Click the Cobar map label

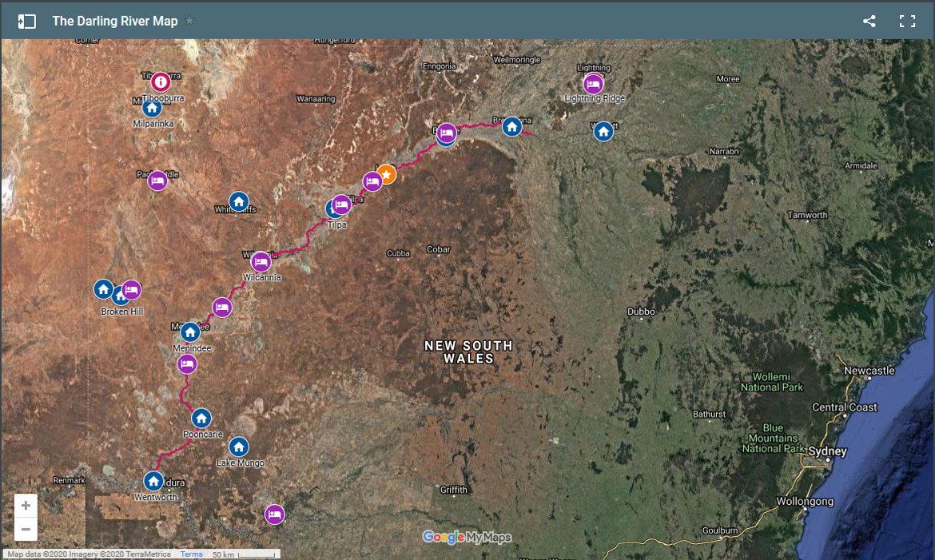coord(438,249)
